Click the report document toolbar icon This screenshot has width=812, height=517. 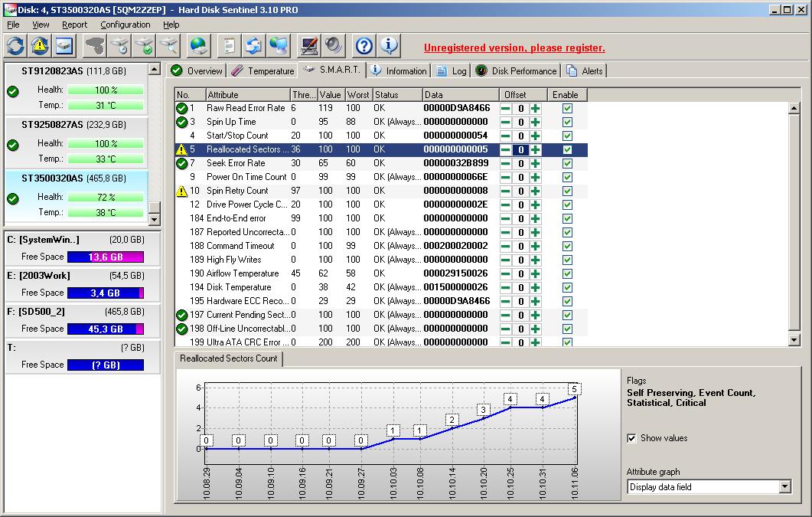coord(228,46)
